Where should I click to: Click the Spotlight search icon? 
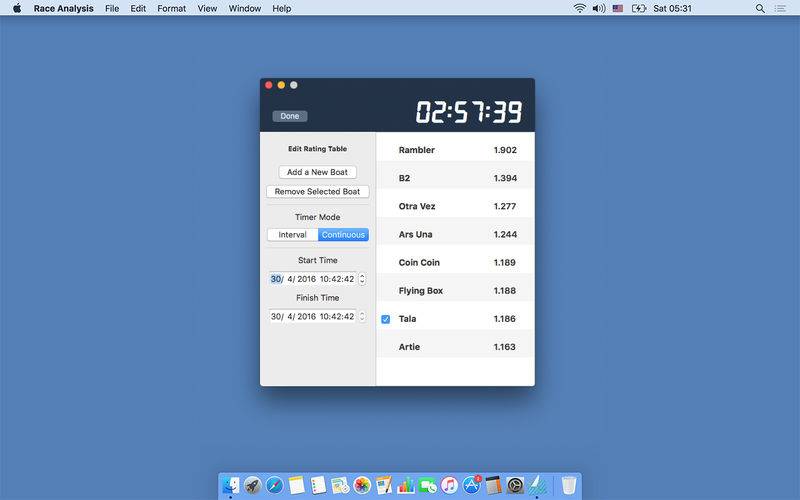click(x=760, y=8)
